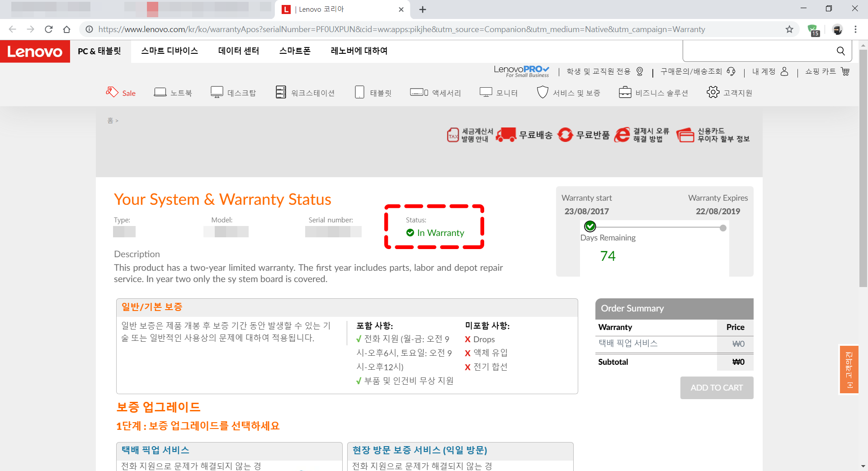Open 신용카드 무이자 할부 정보 banner
The height and width of the screenshot is (471, 868).
click(x=713, y=135)
